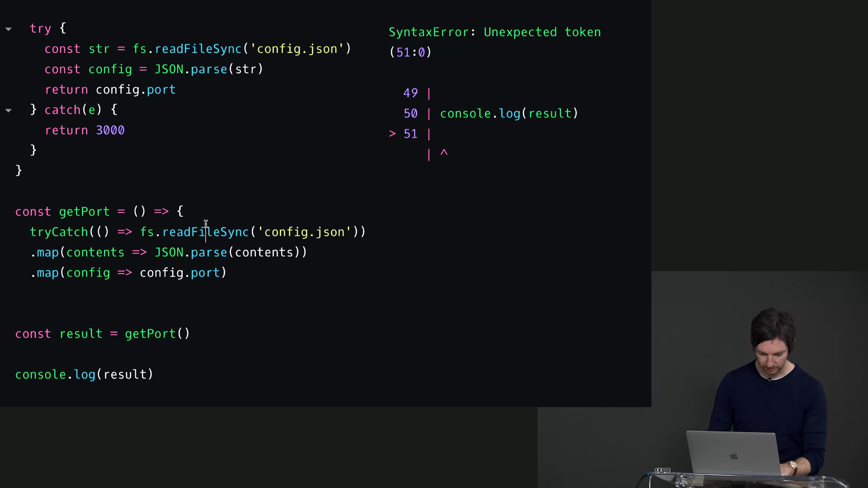Click the caret ^ error pointer

coord(444,154)
